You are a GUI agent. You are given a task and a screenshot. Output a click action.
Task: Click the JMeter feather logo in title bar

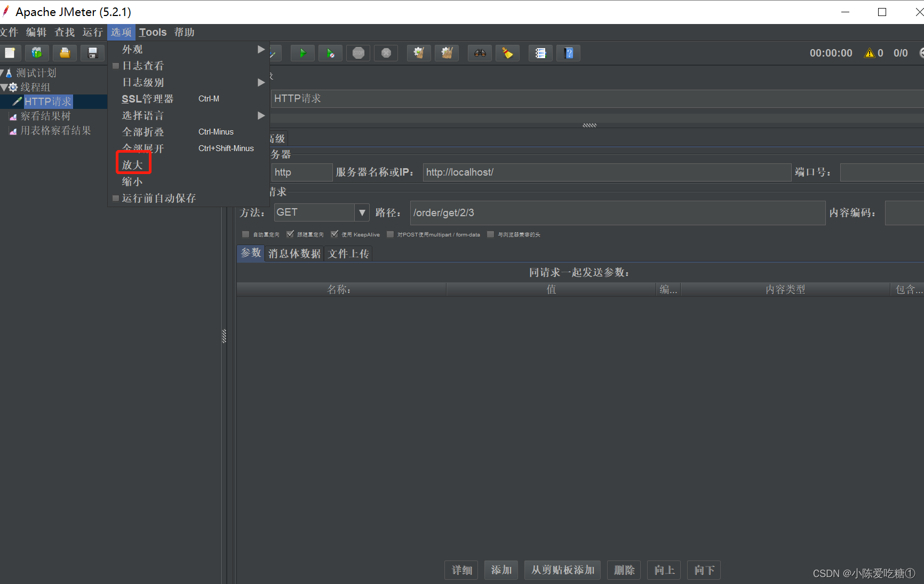[6, 11]
